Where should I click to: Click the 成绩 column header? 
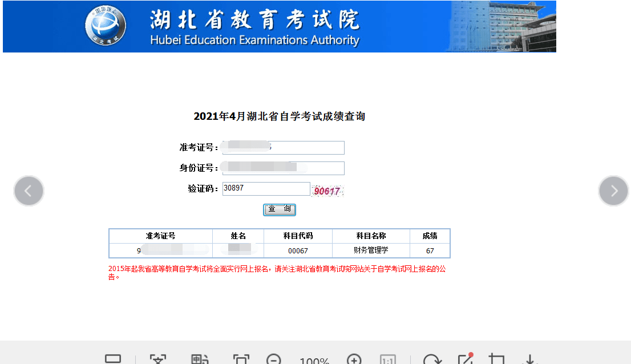430,236
